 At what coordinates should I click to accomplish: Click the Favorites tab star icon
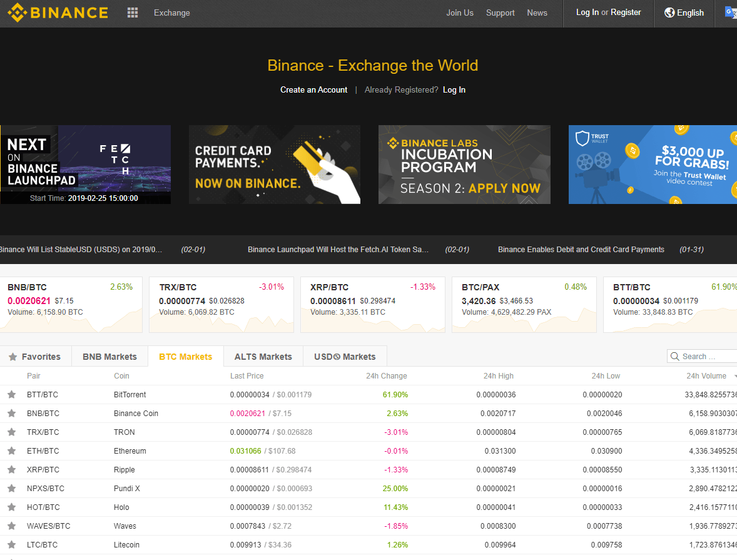coord(13,357)
